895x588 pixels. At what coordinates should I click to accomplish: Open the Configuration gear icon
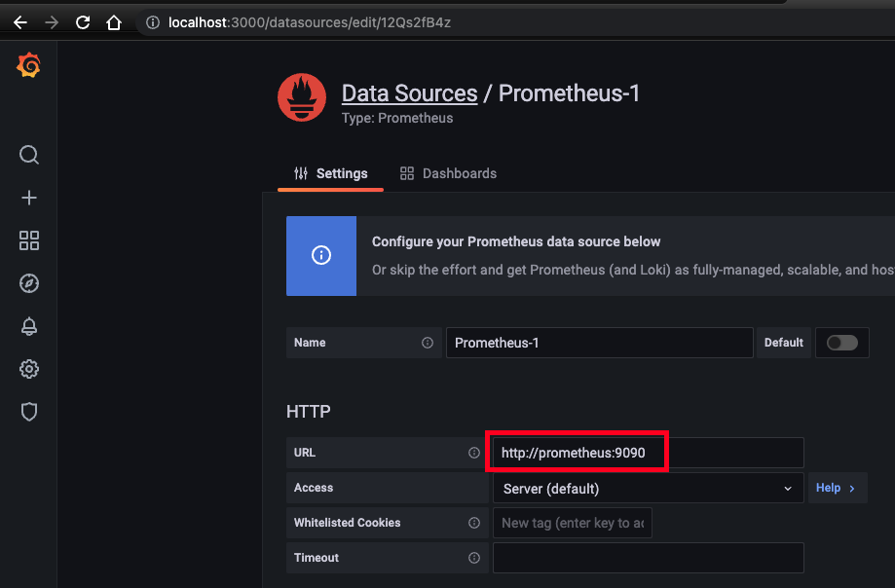[x=28, y=369]
